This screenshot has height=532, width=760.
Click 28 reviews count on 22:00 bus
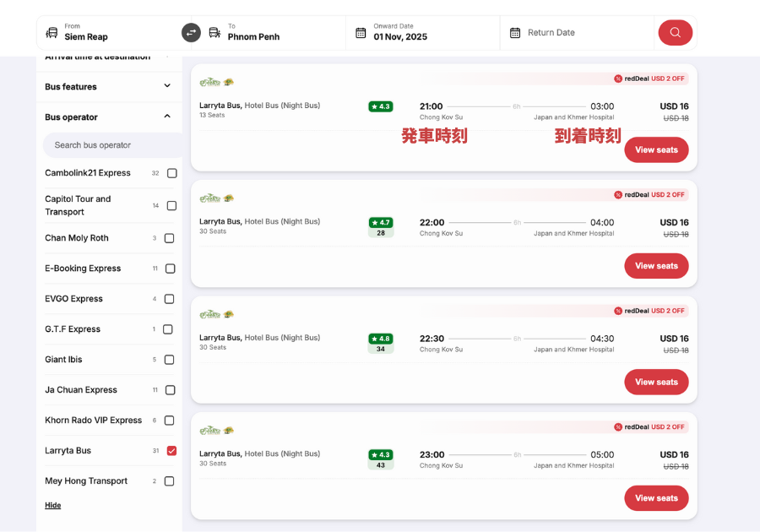pos(381,233)
